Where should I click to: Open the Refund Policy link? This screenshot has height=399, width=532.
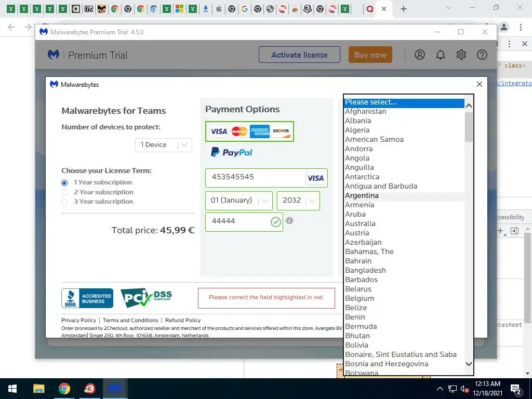click(x=183, y=320)
